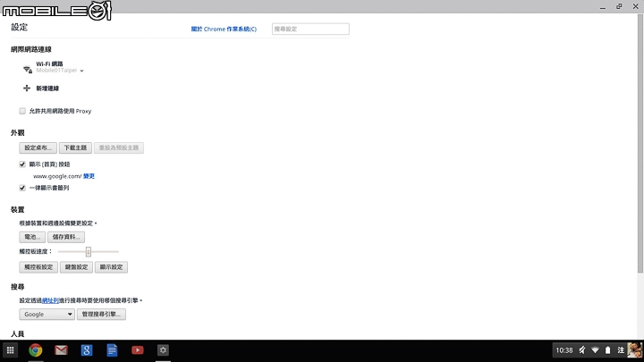The image size is (644, 362).
Task: Check battery icon in system tray
Action: click(608, 350)
